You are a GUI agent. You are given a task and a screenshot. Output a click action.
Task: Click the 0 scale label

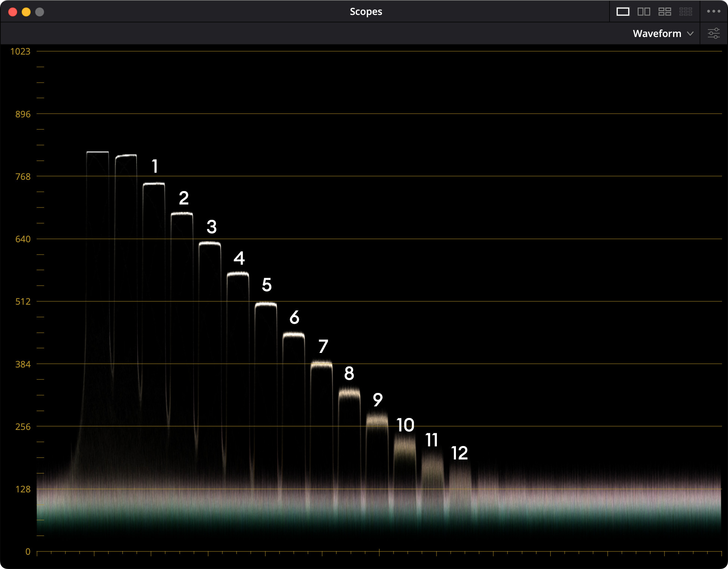click(28, 552)
